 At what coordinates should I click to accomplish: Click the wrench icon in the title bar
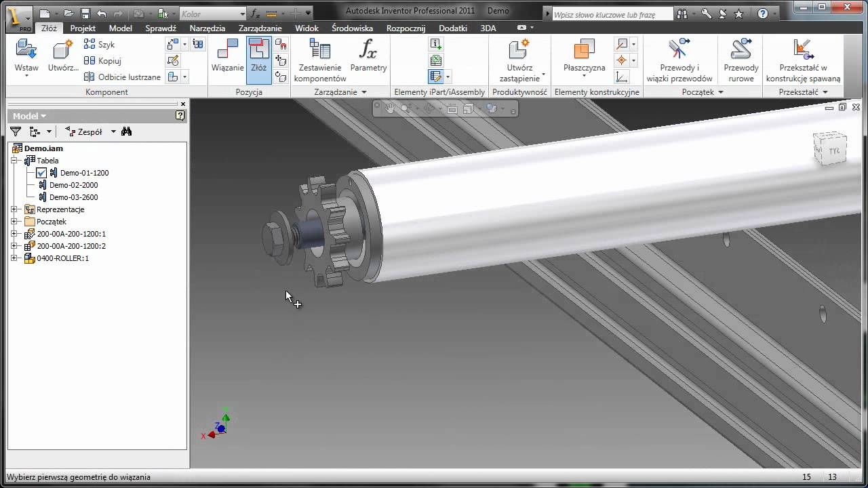click(706, 14)
